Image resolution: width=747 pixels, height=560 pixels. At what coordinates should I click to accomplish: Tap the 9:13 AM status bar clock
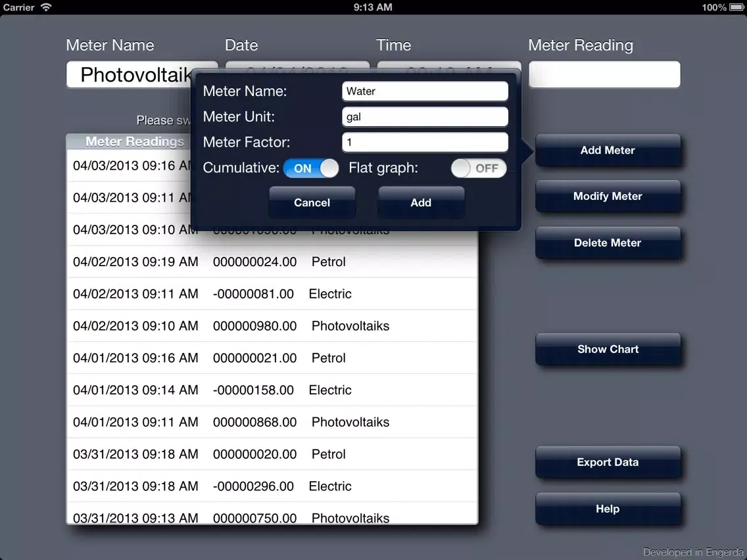click(373, 7)
